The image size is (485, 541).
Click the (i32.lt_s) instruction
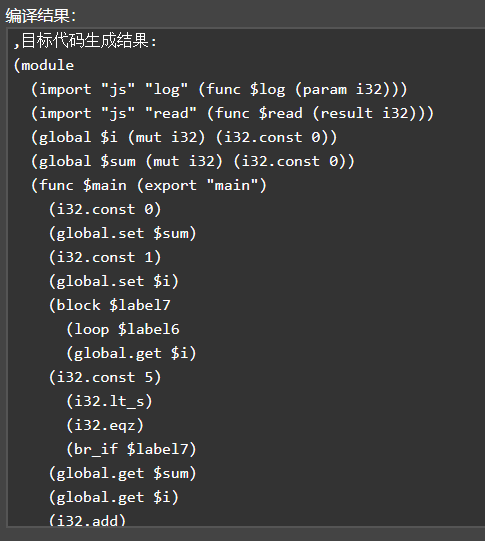109,401
